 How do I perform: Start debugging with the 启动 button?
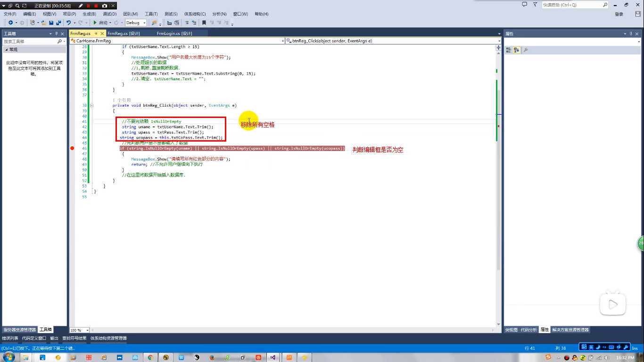[x=101, y=23]
